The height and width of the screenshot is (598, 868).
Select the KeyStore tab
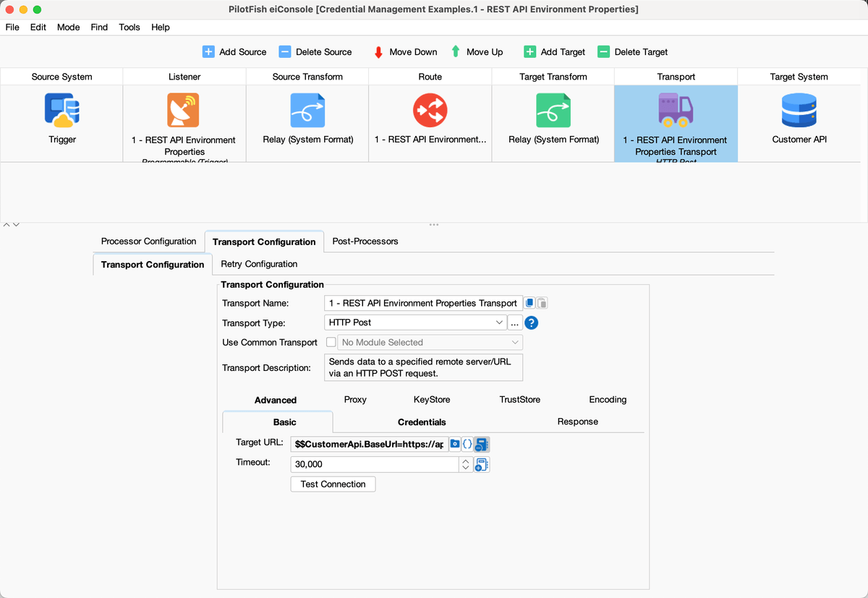432,399
